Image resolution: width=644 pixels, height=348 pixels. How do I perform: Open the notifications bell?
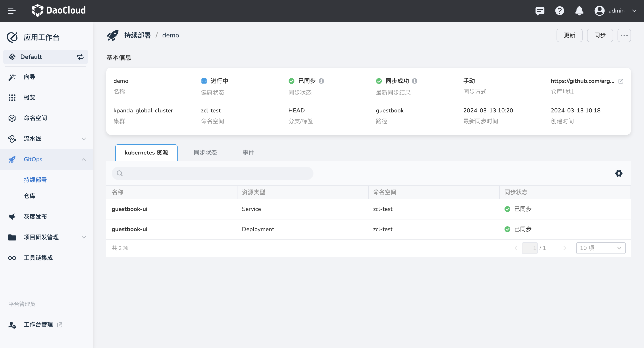579,11
